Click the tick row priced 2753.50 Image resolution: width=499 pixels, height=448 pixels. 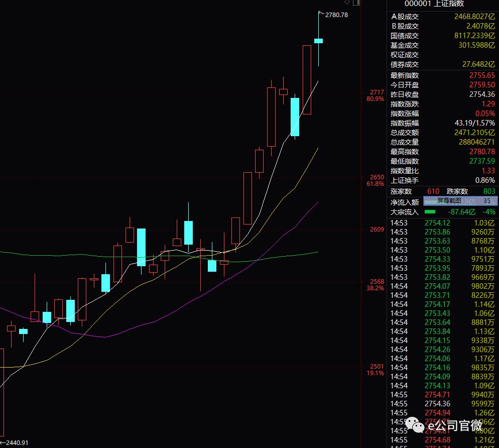[x=442, y=250]
